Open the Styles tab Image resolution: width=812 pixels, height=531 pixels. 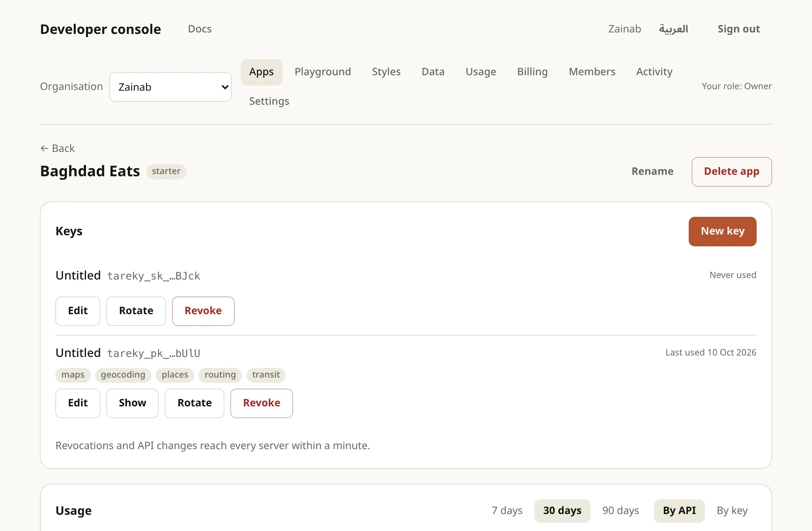pos(386,72)
